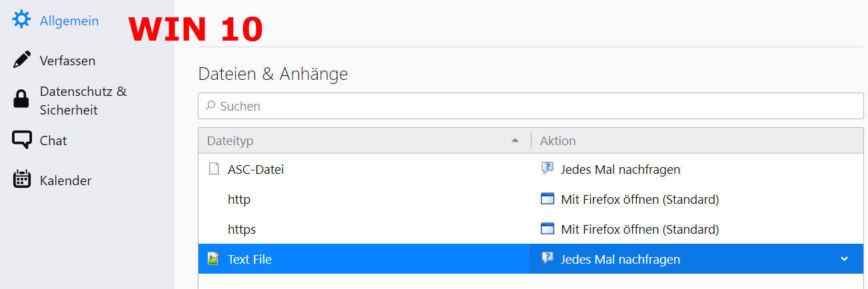Click the Suchen search field
The width and height of the screenshot is (868, 289).
pyautogui.click(x=530, y=106)
